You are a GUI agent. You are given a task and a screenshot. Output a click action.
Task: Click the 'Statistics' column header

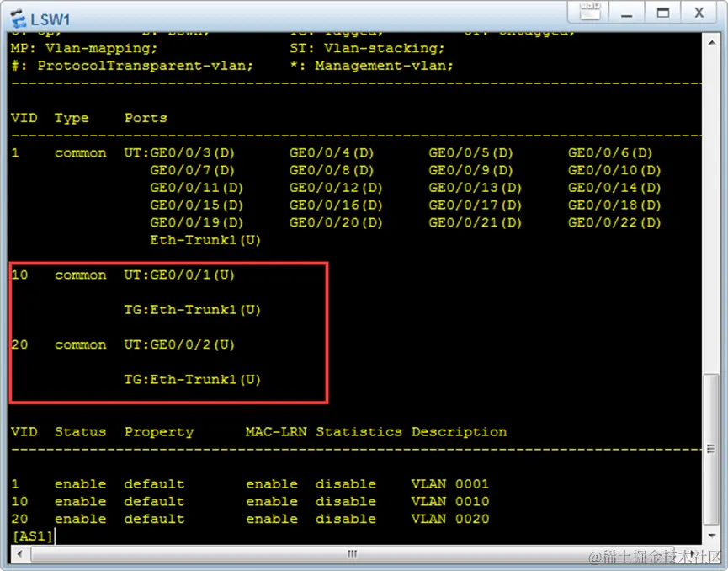(x=359, y=431)
